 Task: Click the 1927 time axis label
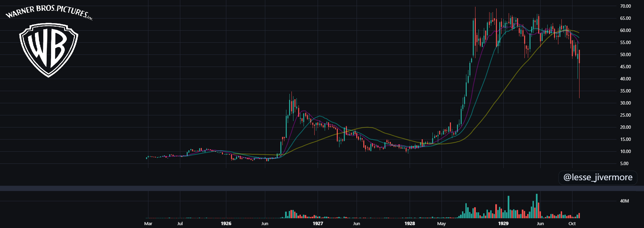[x=318, y=224]
